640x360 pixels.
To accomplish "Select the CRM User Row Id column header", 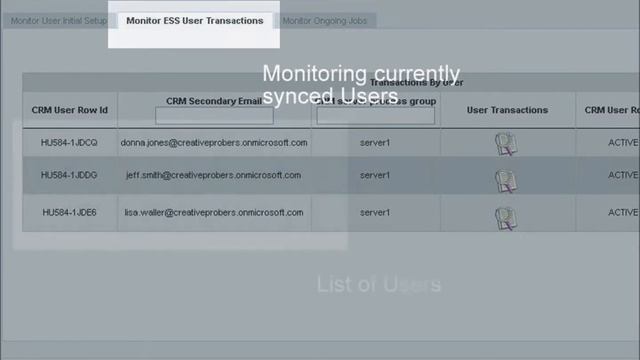I will pos(70,110).
